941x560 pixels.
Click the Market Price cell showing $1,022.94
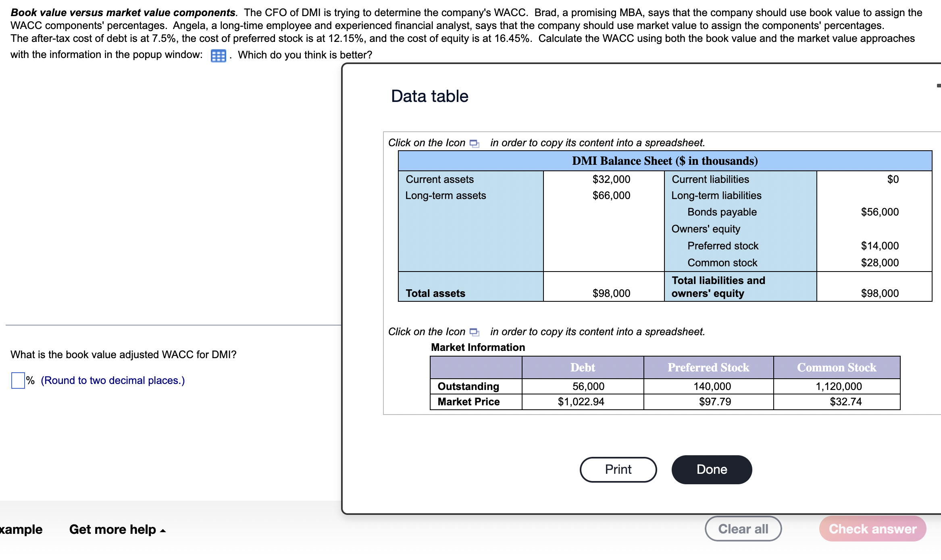(581, 401)
